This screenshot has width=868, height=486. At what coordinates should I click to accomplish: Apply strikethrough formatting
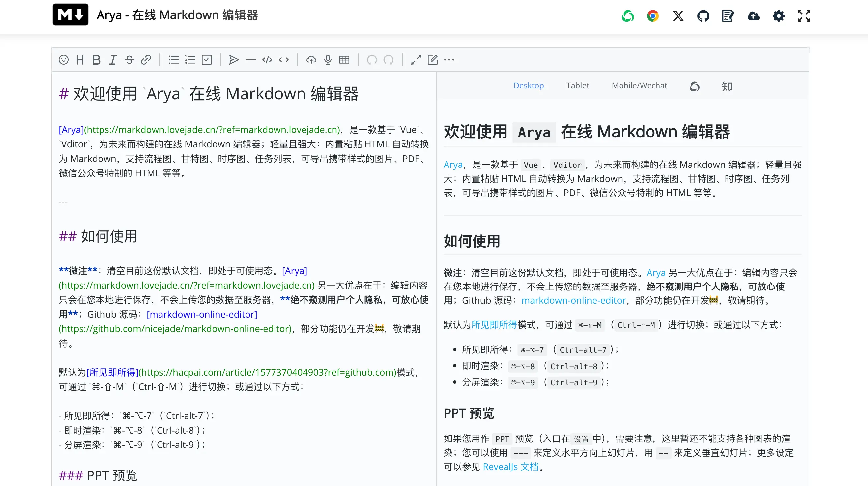[130, 60]
